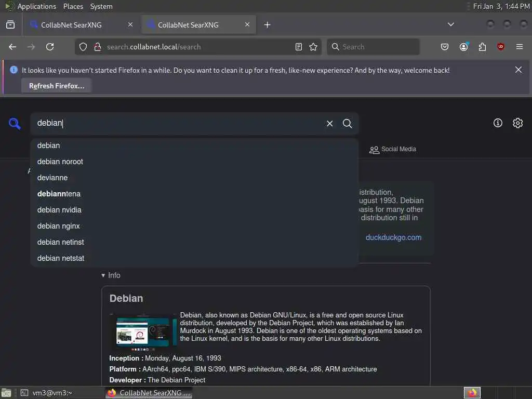
Task: Open a new tab with plus button
Action: point(268,25)
